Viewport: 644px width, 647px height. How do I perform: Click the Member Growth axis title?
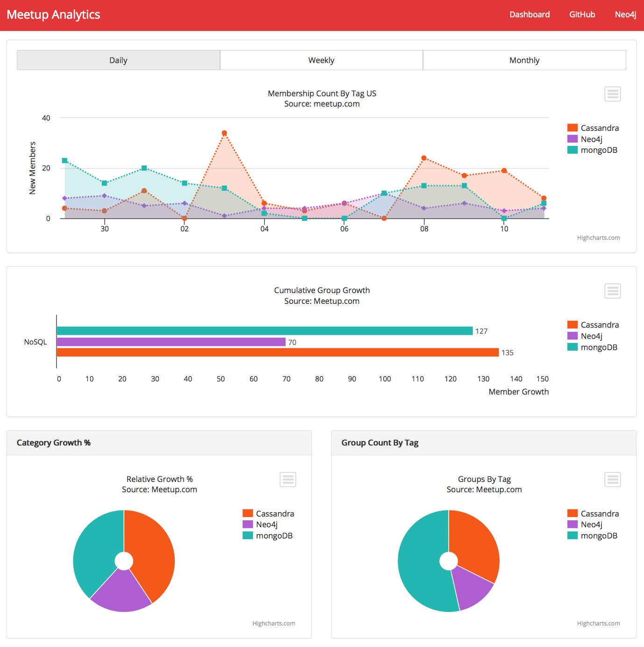[x=519, y=392]
